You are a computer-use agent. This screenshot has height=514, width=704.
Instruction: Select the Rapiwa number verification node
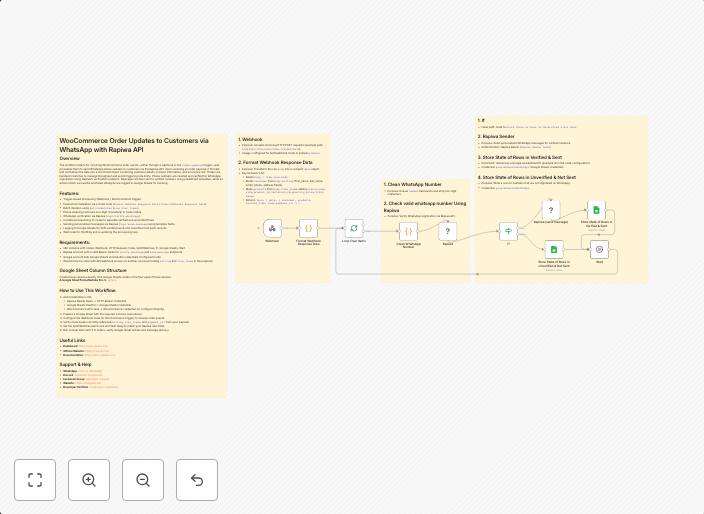tap(448, 231)
